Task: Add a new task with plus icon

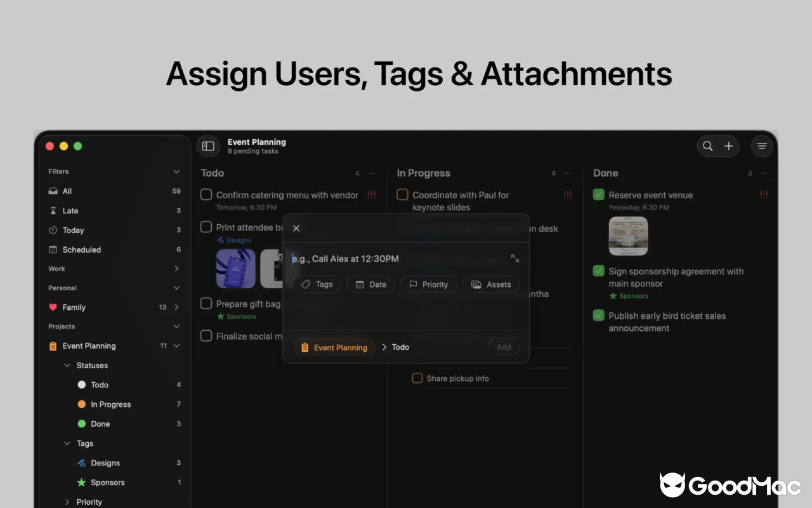Action: [729, 146]
